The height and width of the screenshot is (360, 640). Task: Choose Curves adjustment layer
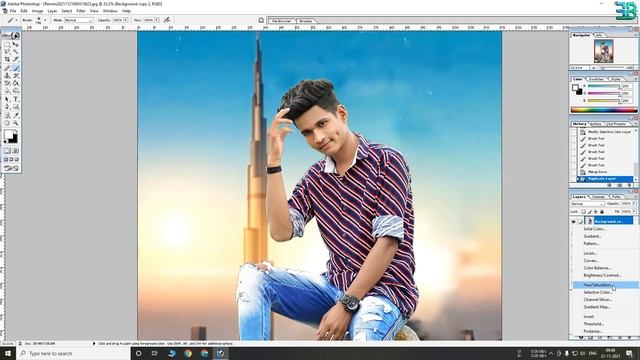point(591,260)
